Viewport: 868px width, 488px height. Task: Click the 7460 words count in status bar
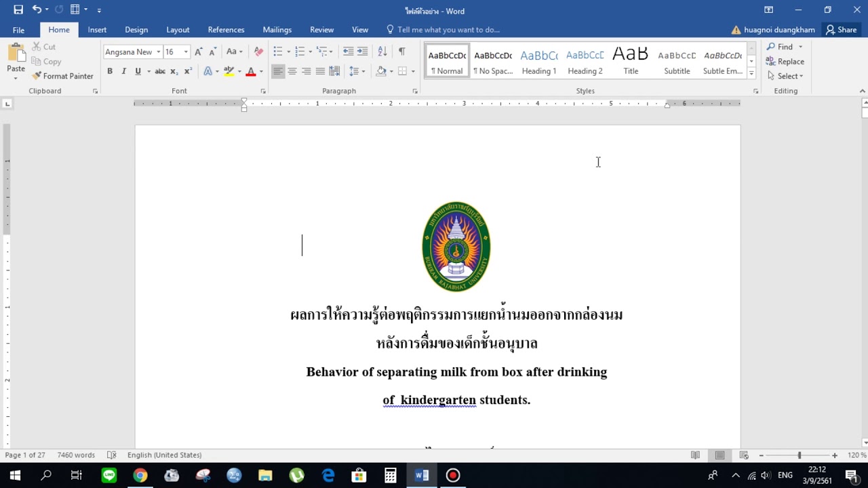click(x=76, y=455)
